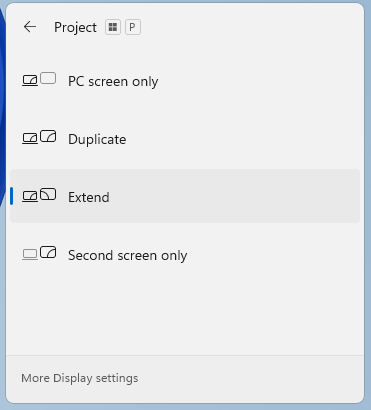Click the active monitor icon for Second screen only
Screen dimensions: 371x410
[x=48, y=252]
